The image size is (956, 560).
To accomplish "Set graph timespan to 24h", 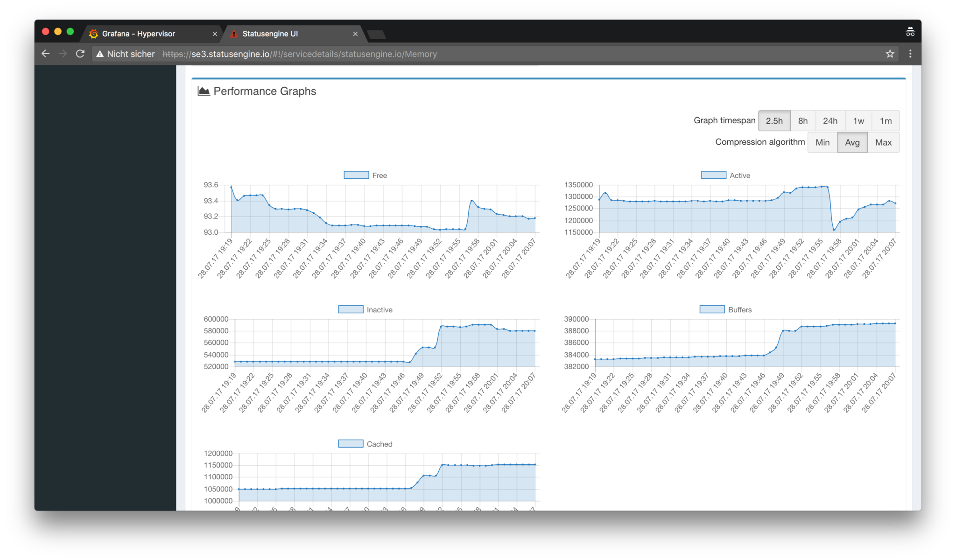I will click(x=829, y=121).
